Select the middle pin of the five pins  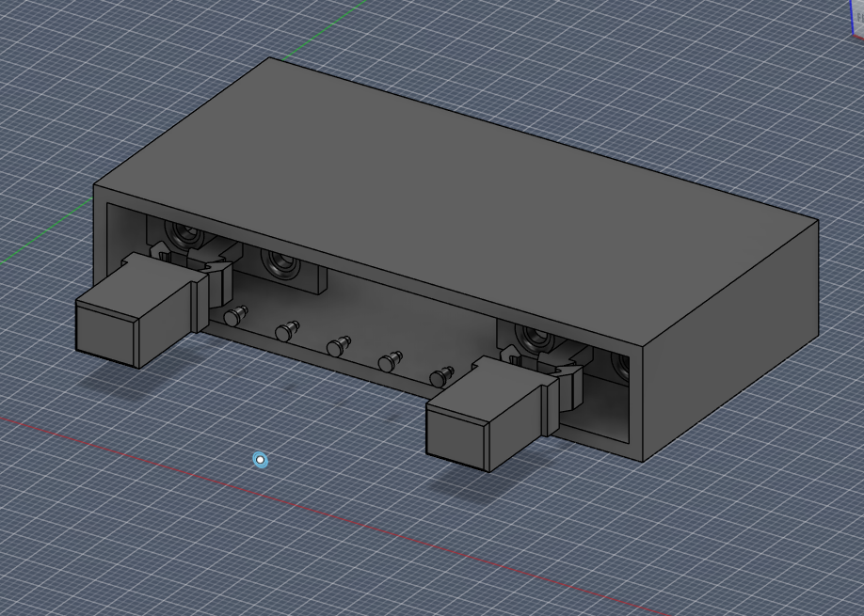[338, 346]
